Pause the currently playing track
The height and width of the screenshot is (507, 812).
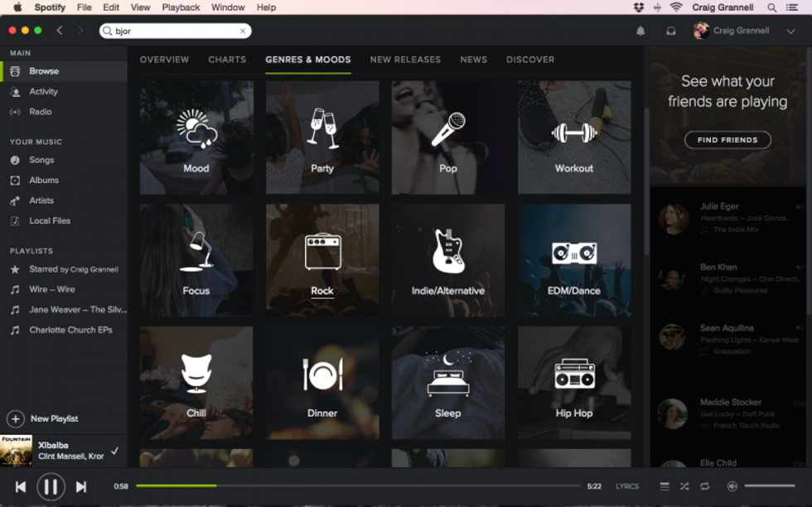[51, 486]
